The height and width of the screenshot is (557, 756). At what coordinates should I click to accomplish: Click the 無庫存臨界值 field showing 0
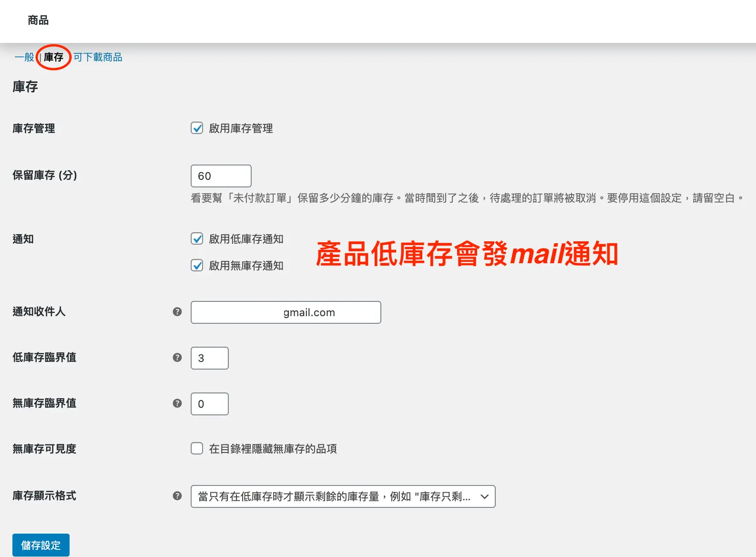(209, 404)
